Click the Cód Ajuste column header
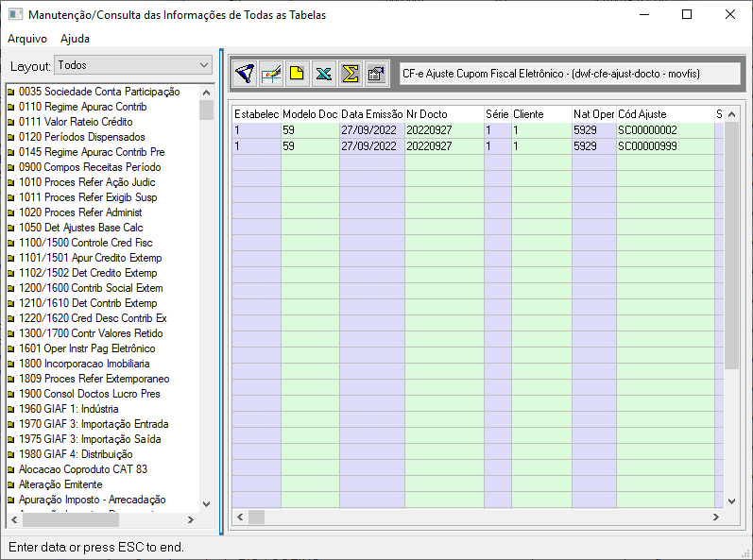The height and width of the screenshot is (560, 753). coord(665,114)
